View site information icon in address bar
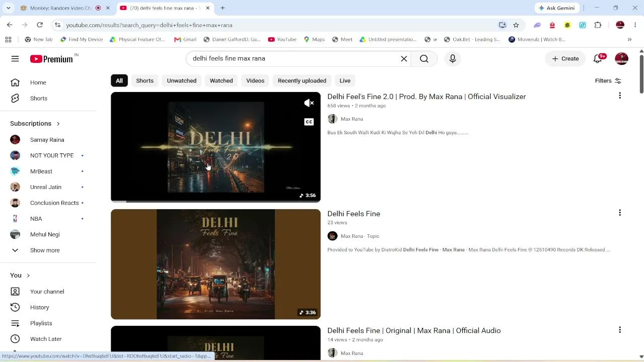The height and width of the screenshot is (362, 644). (58, 25)
